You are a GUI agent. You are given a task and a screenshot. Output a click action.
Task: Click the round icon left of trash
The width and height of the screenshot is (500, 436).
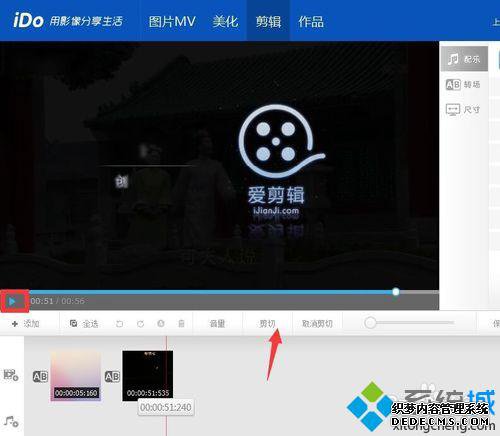tap(161, 323)
